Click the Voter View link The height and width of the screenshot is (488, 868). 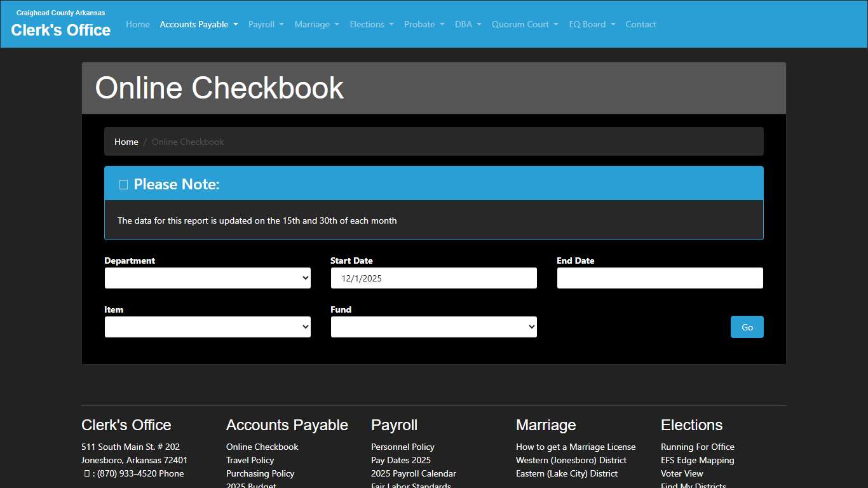tap(682, 473)
